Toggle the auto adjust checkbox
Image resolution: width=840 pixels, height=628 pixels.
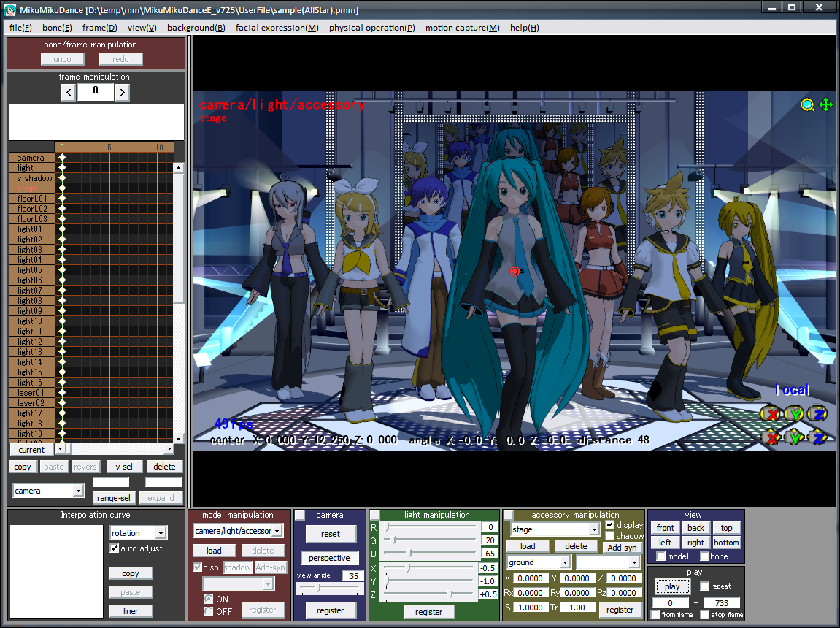[x=114, y=548]
